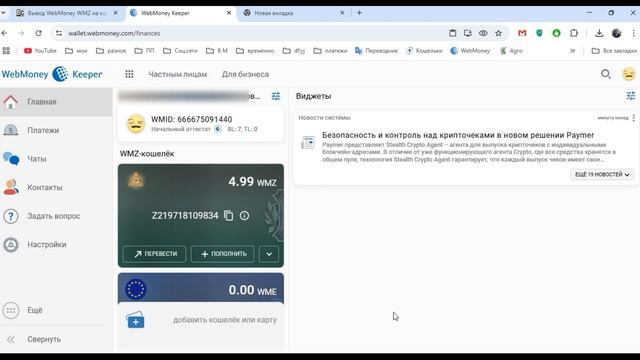
Task: Show WMZ wallet info icon
Action: click(244, 216)
